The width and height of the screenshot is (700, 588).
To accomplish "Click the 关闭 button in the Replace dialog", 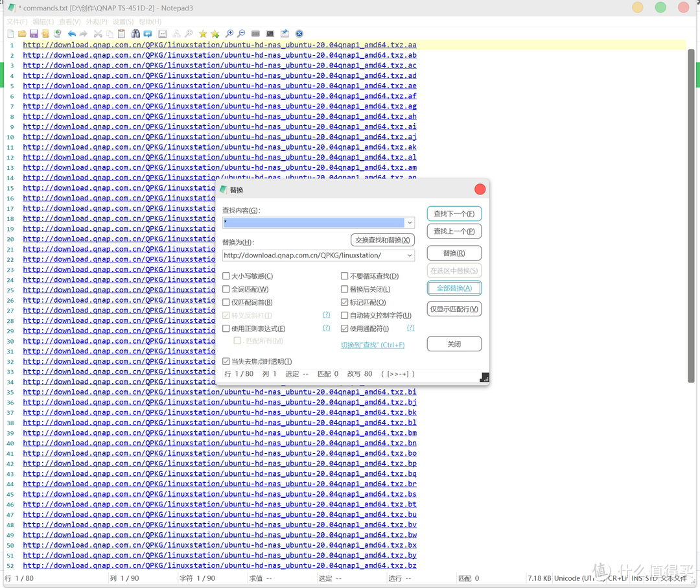I will tap(454, 344).
